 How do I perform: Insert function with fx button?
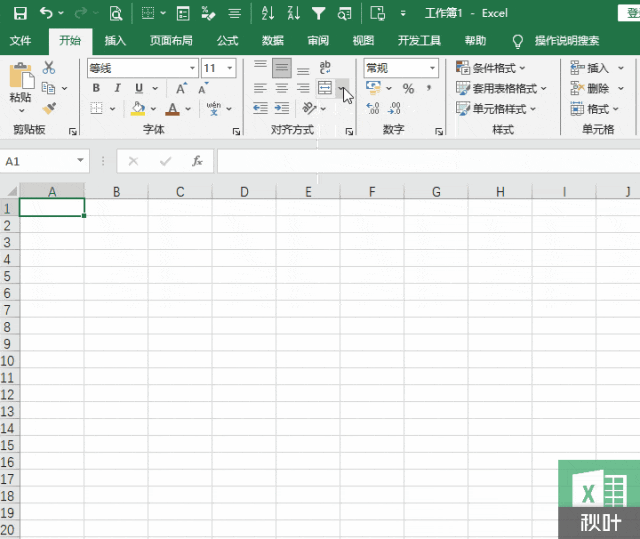click(x=198, y=162)
